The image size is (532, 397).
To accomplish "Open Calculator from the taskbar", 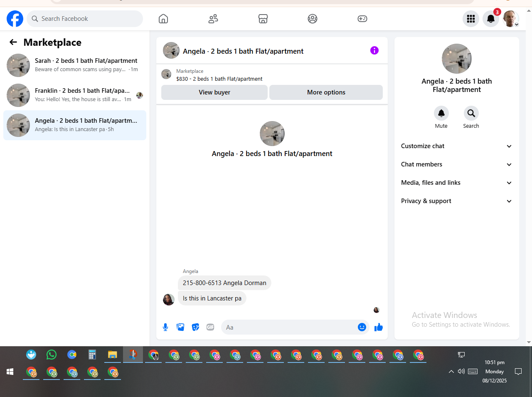I will point(92,355).
